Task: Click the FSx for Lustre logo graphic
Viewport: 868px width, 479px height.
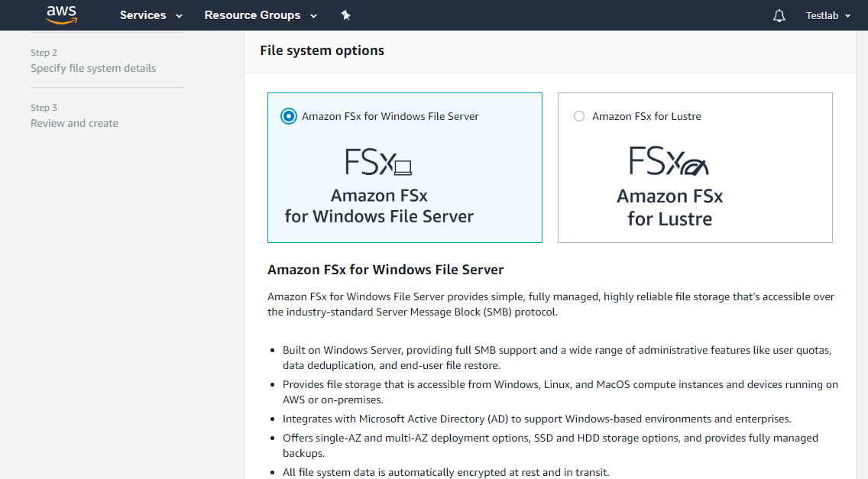Action: point(669,161)
